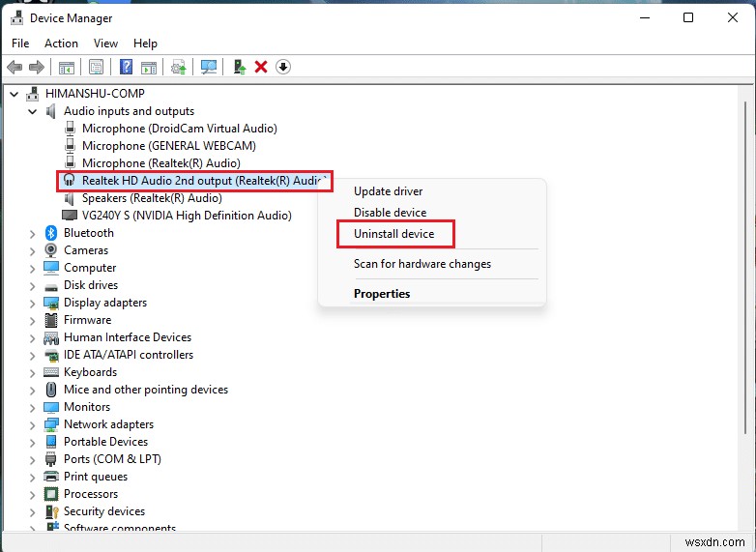Image resolution: width=756 pixels, height=552 pixels.
Task: Click the Disk drives category icon
Action: pyautogui.click(x=50, y=286)
